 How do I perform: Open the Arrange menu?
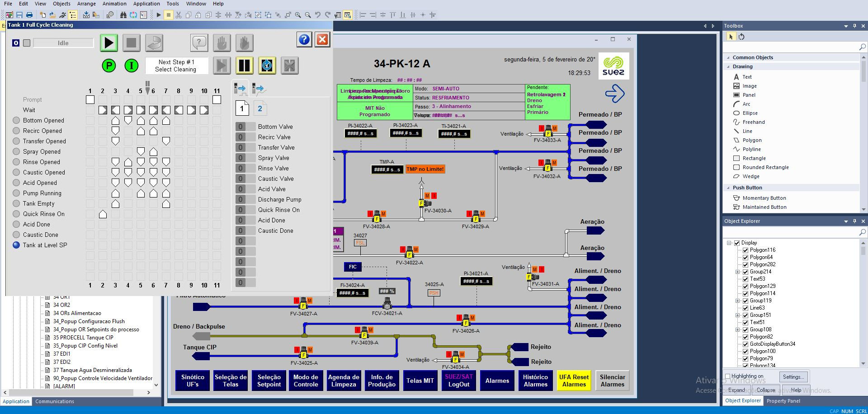[x=86, y=4]
